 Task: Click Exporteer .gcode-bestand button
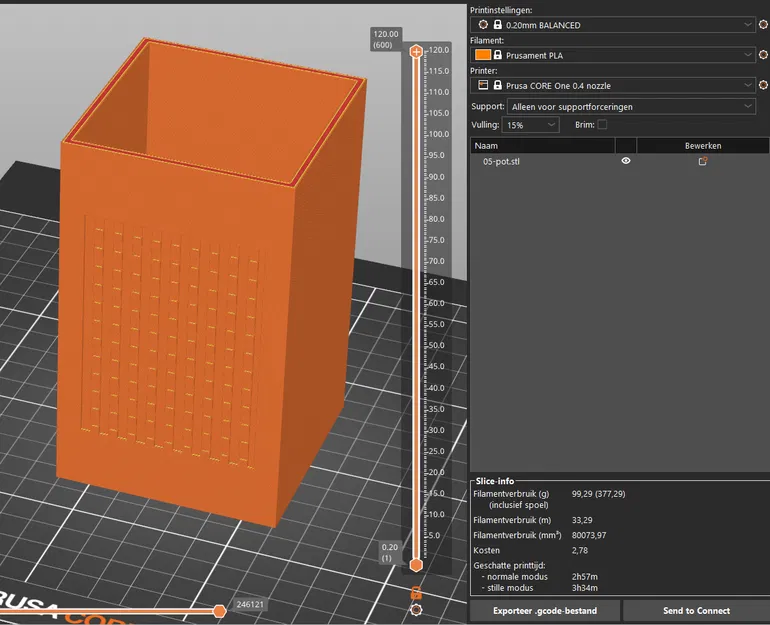[x=545, y=611]
